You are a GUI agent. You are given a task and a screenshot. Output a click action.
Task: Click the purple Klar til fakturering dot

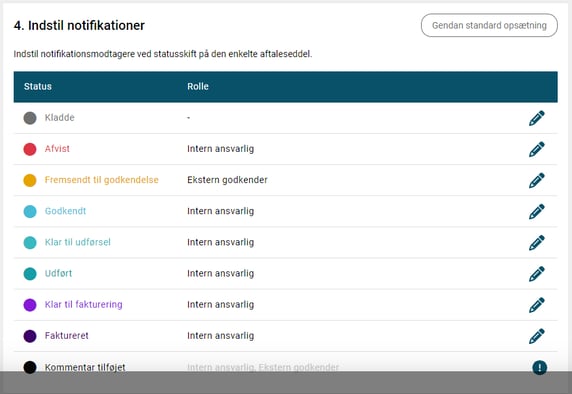tap(30, 305)
